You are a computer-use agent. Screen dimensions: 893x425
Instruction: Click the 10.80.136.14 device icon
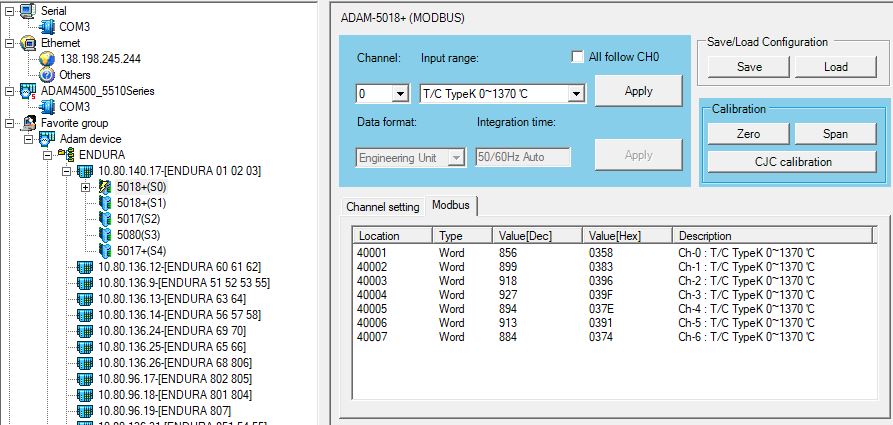[x=85, y=314]
